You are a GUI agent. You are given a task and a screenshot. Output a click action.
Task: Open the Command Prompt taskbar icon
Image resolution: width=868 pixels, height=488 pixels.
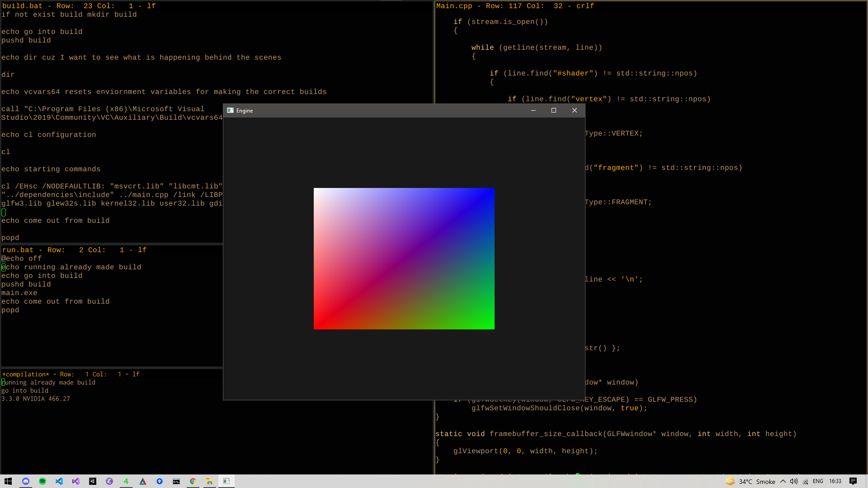tap(176, 481)
